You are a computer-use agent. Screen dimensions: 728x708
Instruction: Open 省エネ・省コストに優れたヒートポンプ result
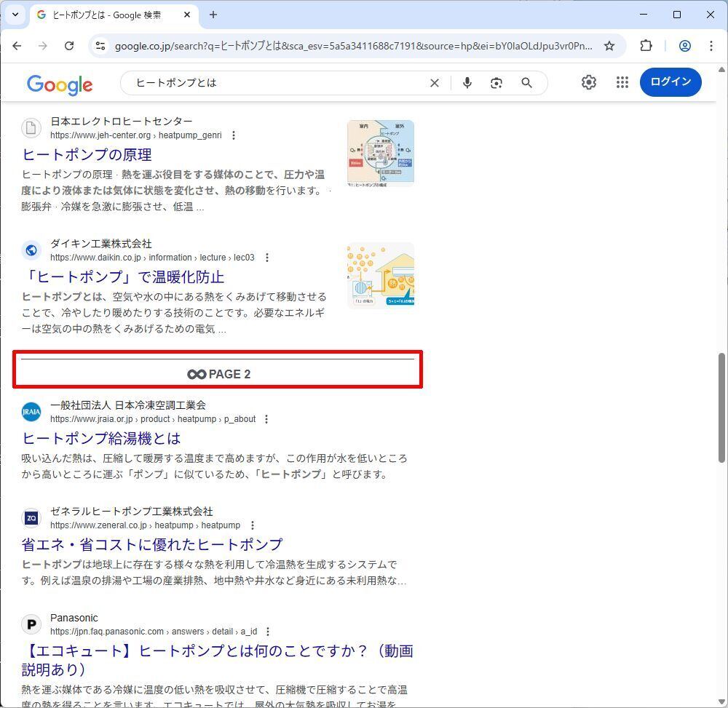tap(152, 545)
